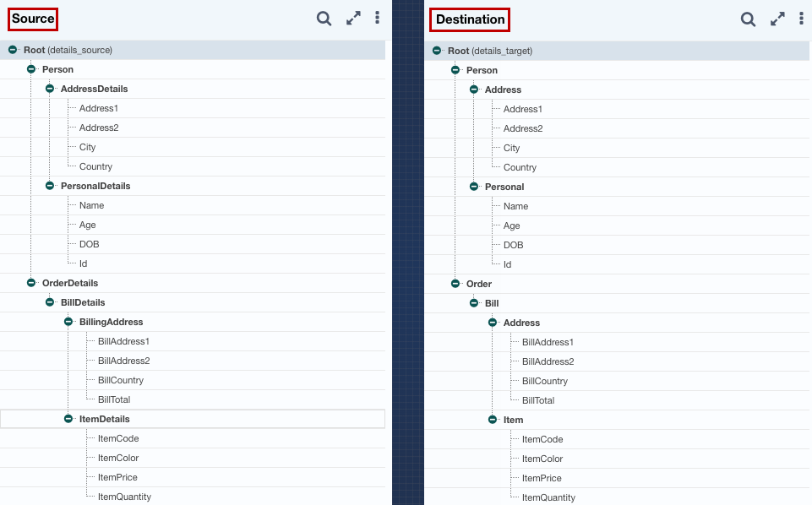Collapse the BillingAddress node in Source
This screenshot has width=812, height=505.
tap(68, 321)
